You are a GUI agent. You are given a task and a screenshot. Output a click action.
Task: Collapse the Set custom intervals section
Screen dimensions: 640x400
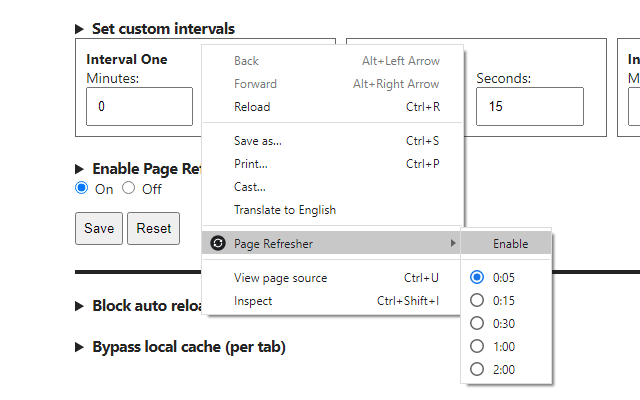pos(79,29)
